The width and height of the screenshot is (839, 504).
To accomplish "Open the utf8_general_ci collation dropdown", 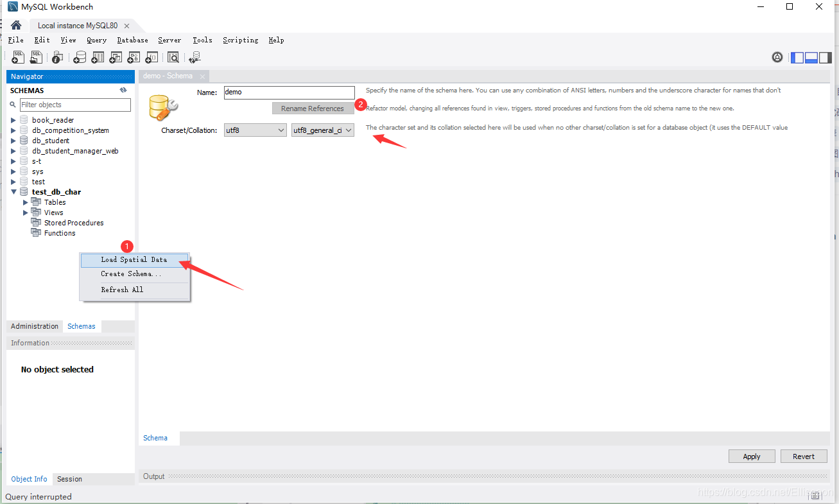I will 323,130.
